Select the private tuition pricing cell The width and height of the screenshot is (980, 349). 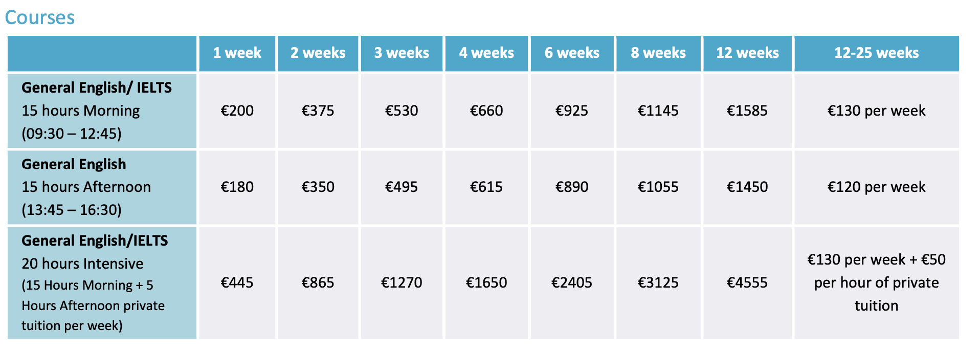pyautogui.click(x=876, y=282)
